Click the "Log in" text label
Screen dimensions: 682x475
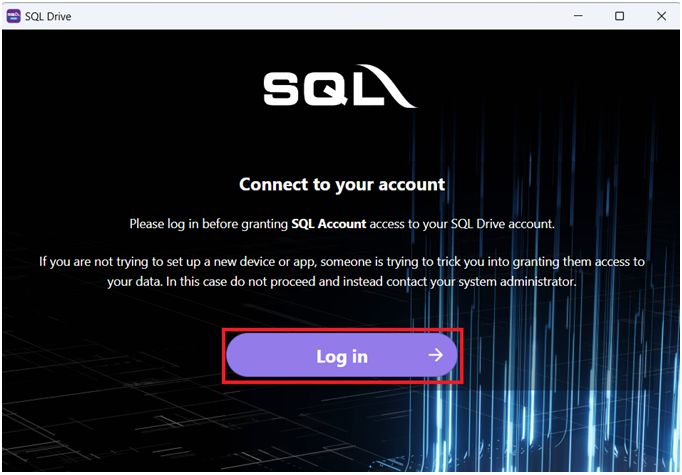click(x=342, y=356)
